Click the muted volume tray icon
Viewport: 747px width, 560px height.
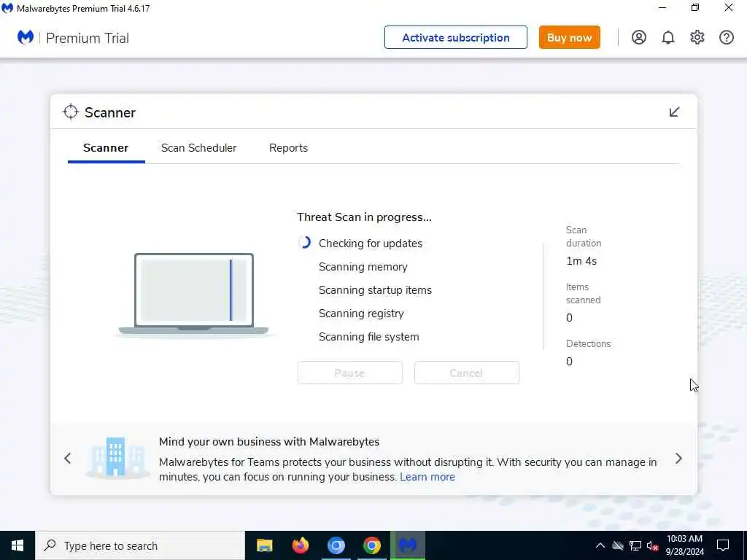point(652,545)
